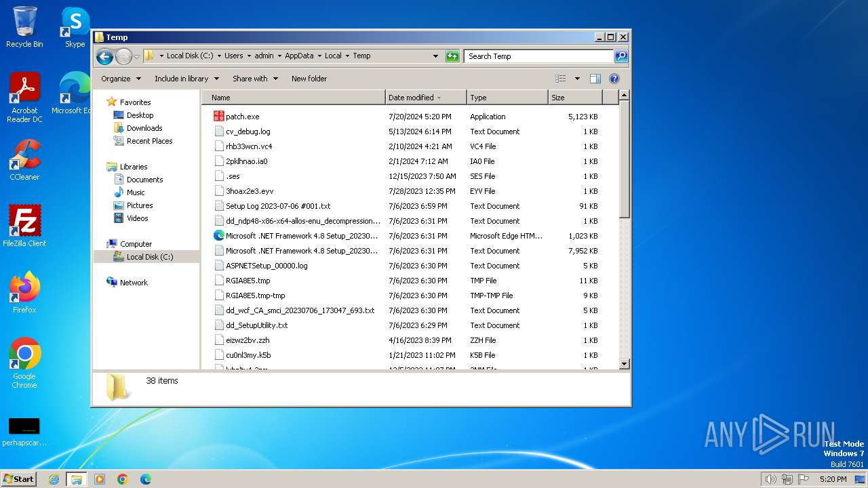This screenshot has height=488, width=868.
Task: Open volume control in system tray
Action: click(x=770, y=479)
